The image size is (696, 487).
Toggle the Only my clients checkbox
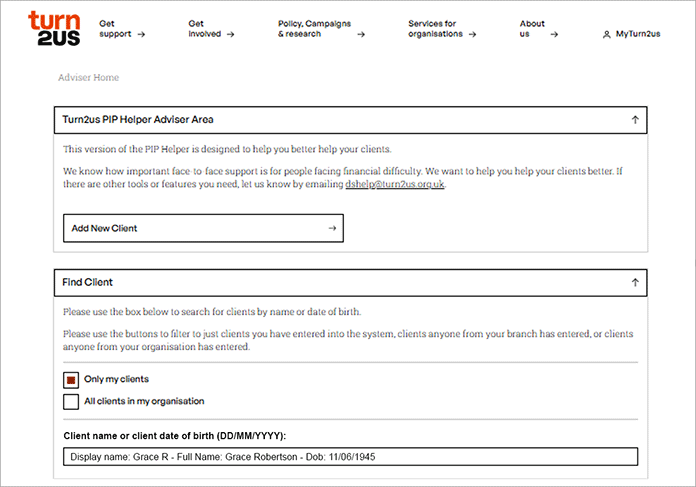(71, 380)
